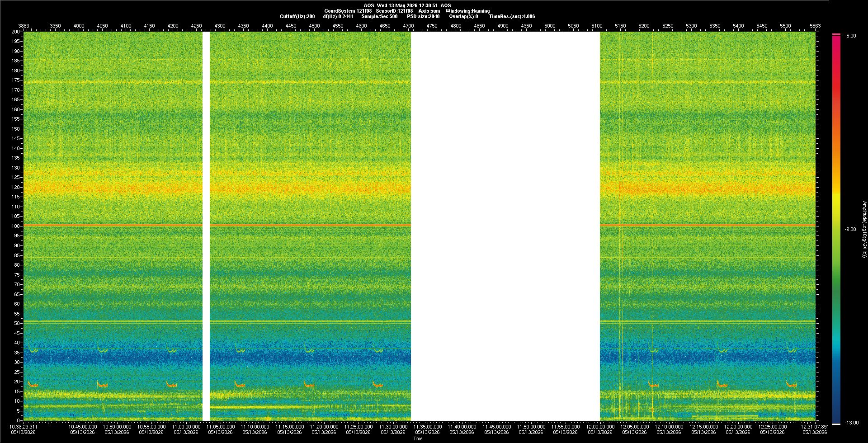Select the Axis:sum header label
Screen dimensions: 868x443
click(x=429, y=11)
